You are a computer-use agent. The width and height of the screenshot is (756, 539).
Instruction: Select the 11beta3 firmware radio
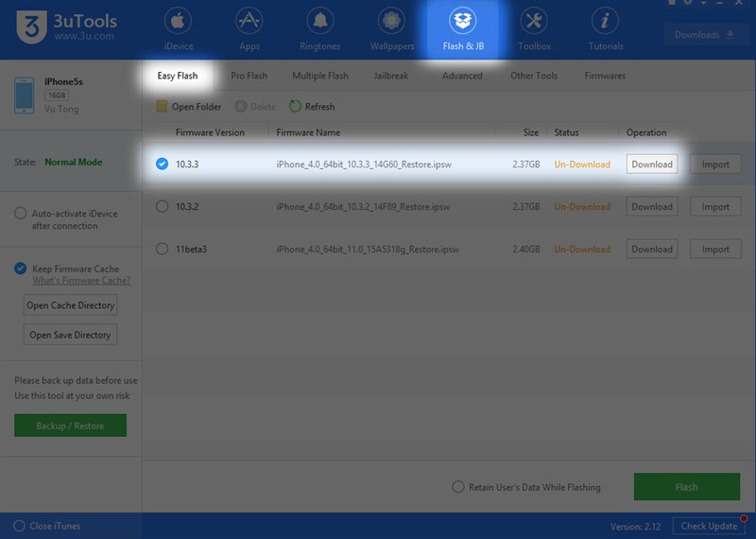pyautogui.click(x=163, y=250)
